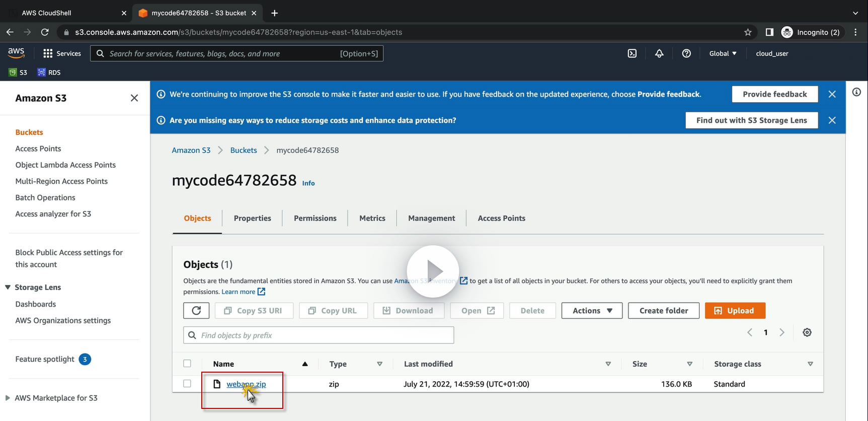This screenshot has width=868, height=421.
Task: Open the Services grid menu
Action: (62, 53)
